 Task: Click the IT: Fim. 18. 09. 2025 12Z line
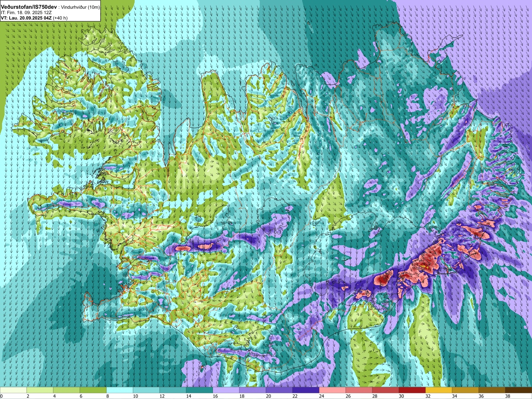pyautogui.click(x=26, y=13)
